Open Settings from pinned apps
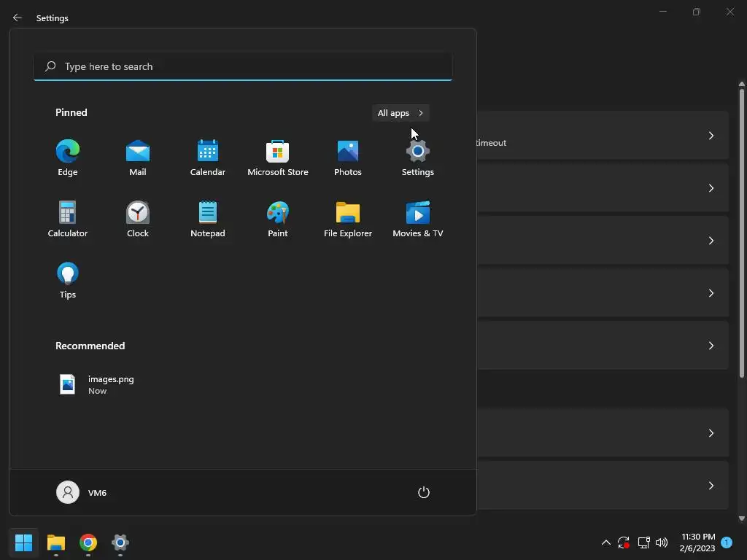Image resolution: width=747 pixels, height=560 pixels. click(x=418, y=158)
